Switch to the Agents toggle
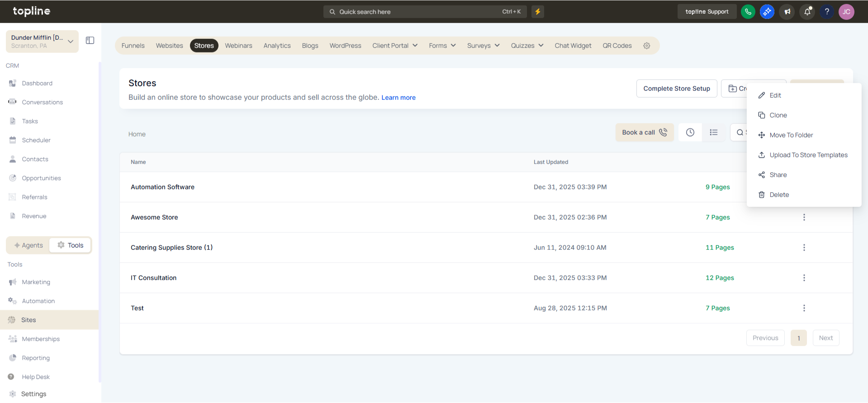Screen dimensions: 868x403 (28, 245)
